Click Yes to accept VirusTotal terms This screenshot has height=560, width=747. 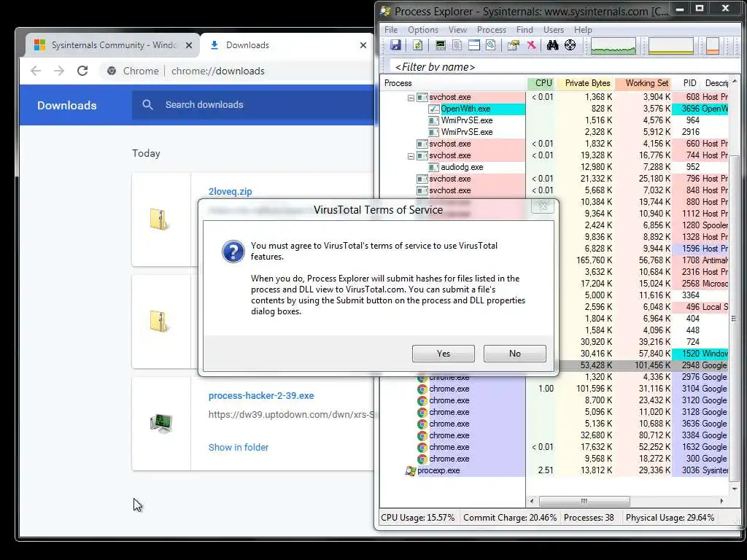pyautogui.click(x=443, y=354)
